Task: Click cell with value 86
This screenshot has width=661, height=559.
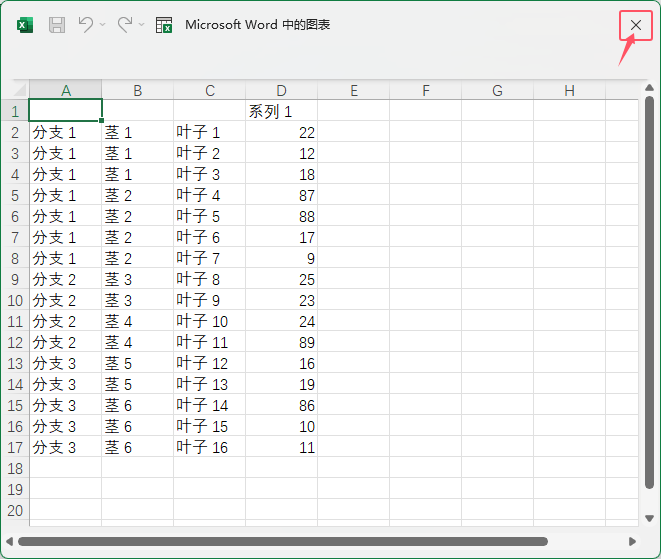Action: 281,405
